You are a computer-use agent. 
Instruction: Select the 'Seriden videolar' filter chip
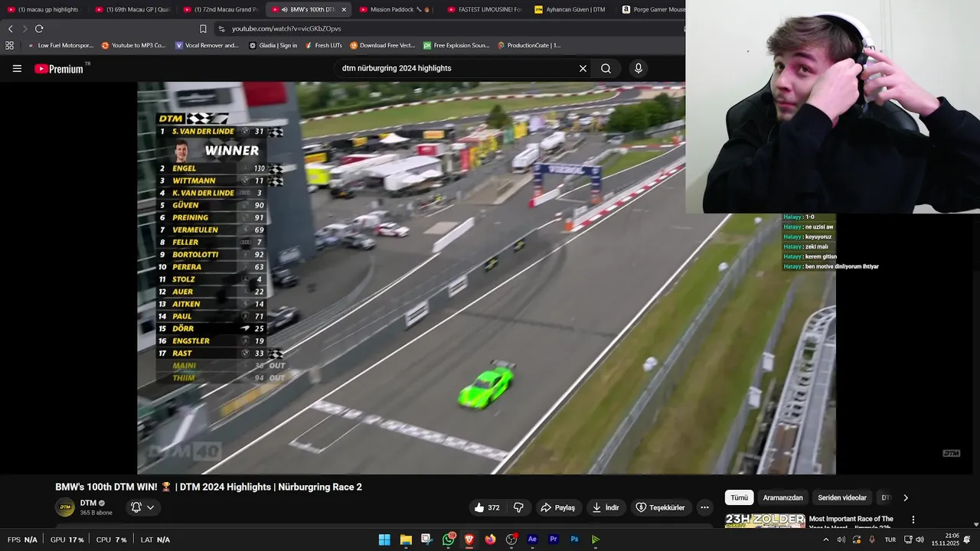[842, 497]
